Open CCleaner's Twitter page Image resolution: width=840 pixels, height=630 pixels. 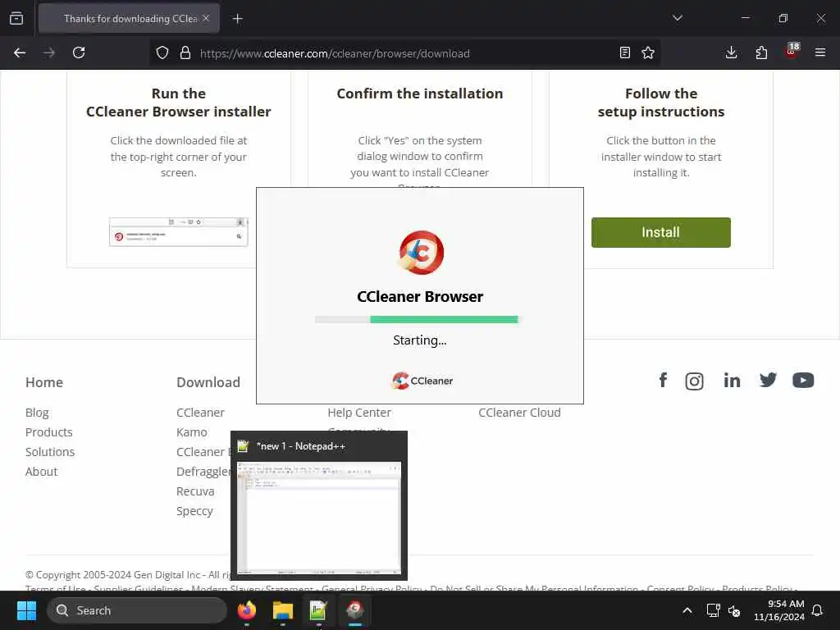pyautogui.click(x=768, y=380)
